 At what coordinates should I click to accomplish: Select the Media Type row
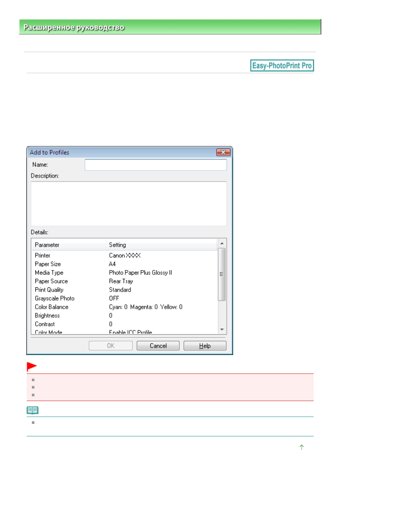125,273
